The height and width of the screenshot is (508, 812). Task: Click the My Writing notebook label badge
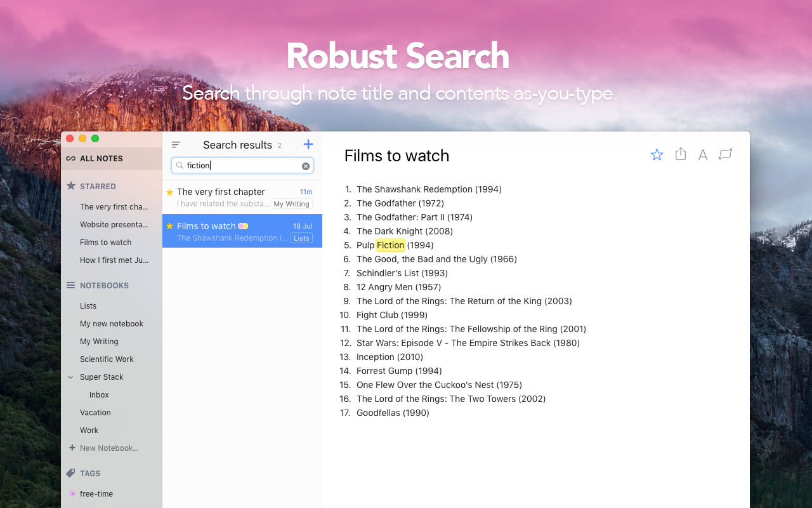(x=292, y=204)
